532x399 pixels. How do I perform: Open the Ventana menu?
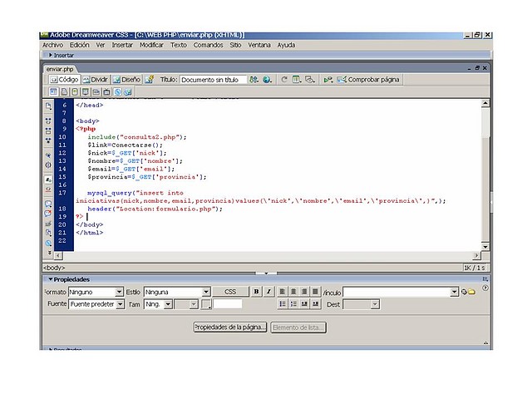259,45
